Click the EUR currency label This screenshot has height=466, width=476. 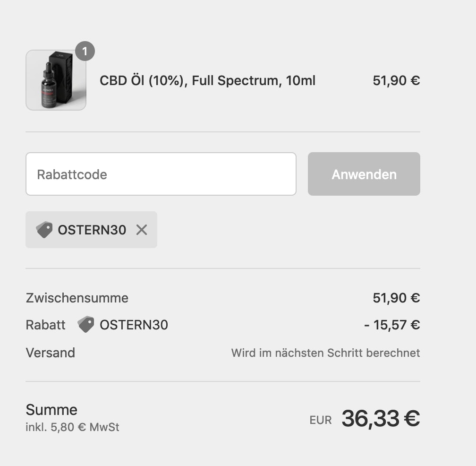[321, 420]
